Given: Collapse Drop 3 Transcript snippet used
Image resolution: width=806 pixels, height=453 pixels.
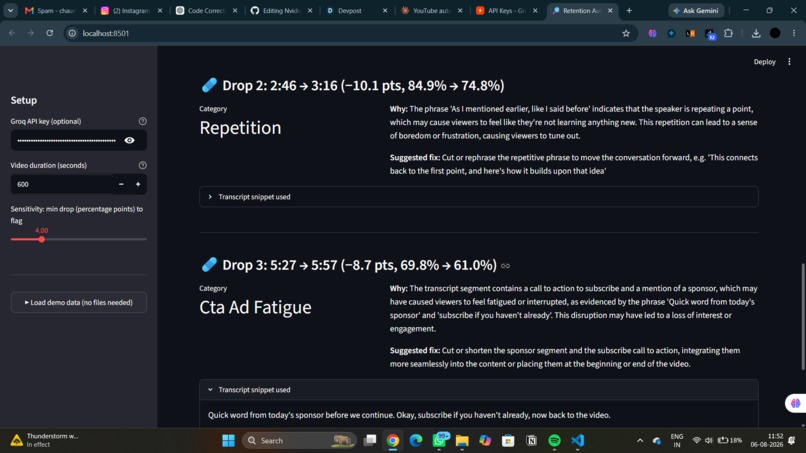Looking at the screenshot, I should coord(479,390).
